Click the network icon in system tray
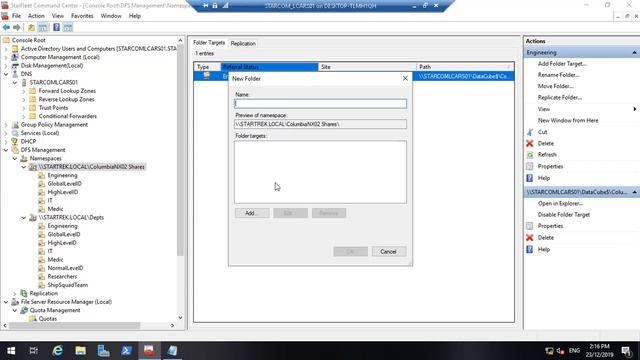The image size is (640, 360). 549,351
